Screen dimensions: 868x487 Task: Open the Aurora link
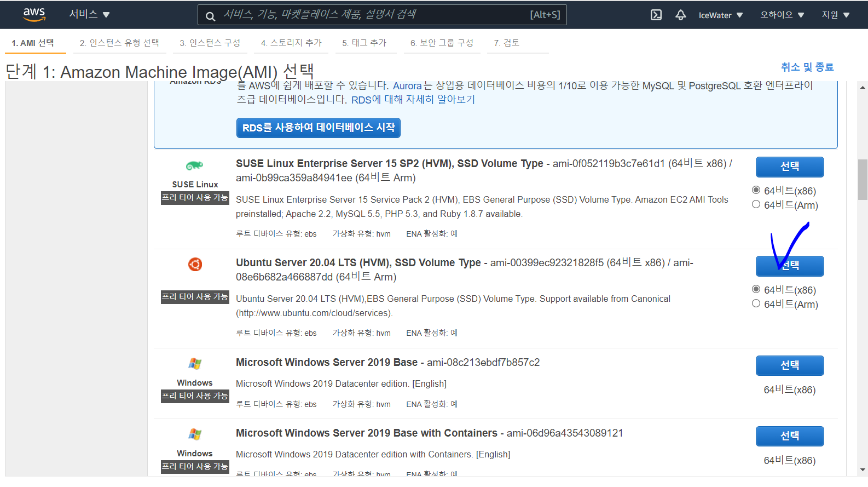(407, 85)
